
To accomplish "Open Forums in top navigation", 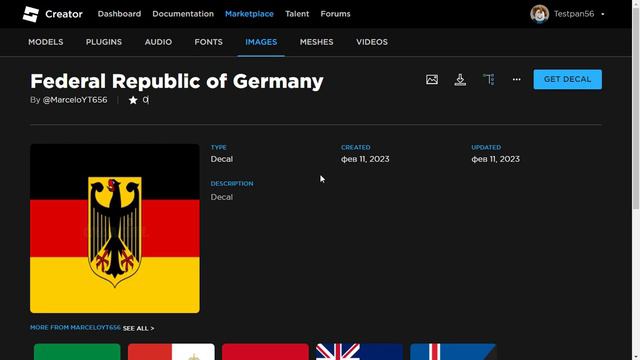I will pos(335,14).
